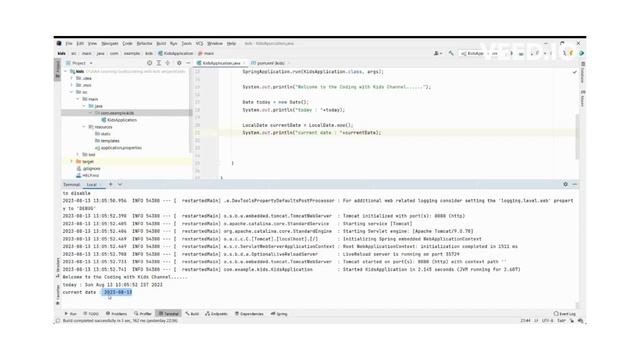Open the Run menu
The width and height of the screenshot is (640, 360).
[173, 43]
